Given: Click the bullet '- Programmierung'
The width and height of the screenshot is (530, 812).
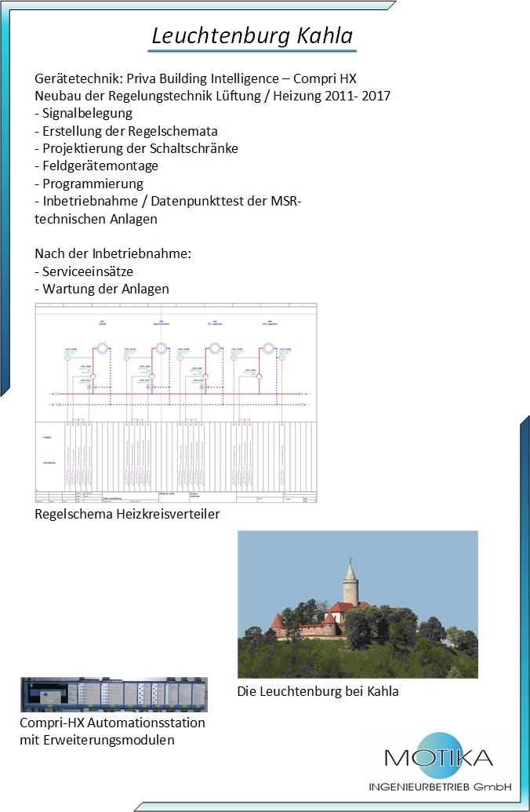Looking at the screenshot, I should click(x=89, y=184).
